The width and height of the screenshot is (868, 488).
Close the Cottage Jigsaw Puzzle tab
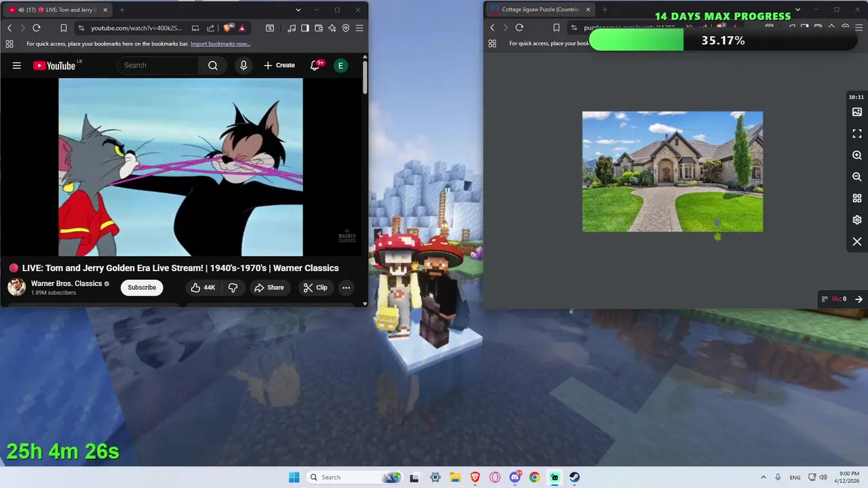click(x=588, y=9)
